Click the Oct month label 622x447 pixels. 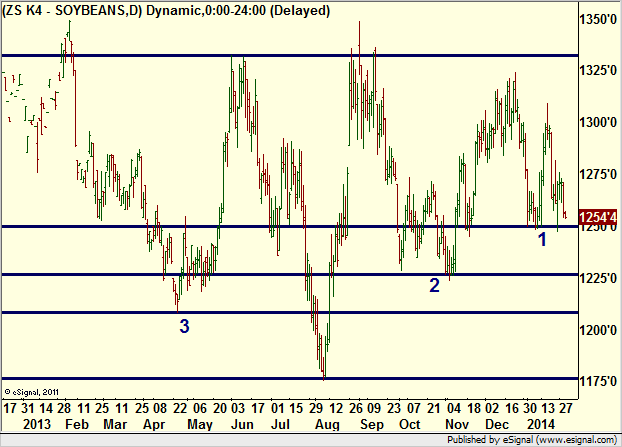click(409, 424)
